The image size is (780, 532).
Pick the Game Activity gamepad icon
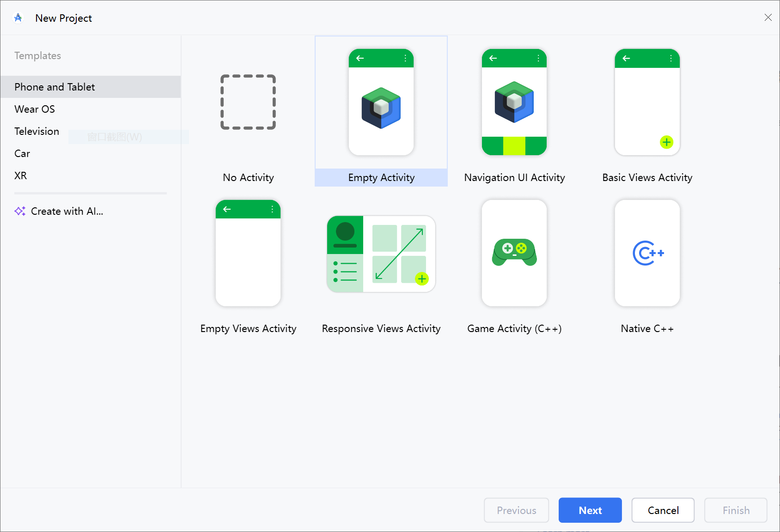[514, 252]
